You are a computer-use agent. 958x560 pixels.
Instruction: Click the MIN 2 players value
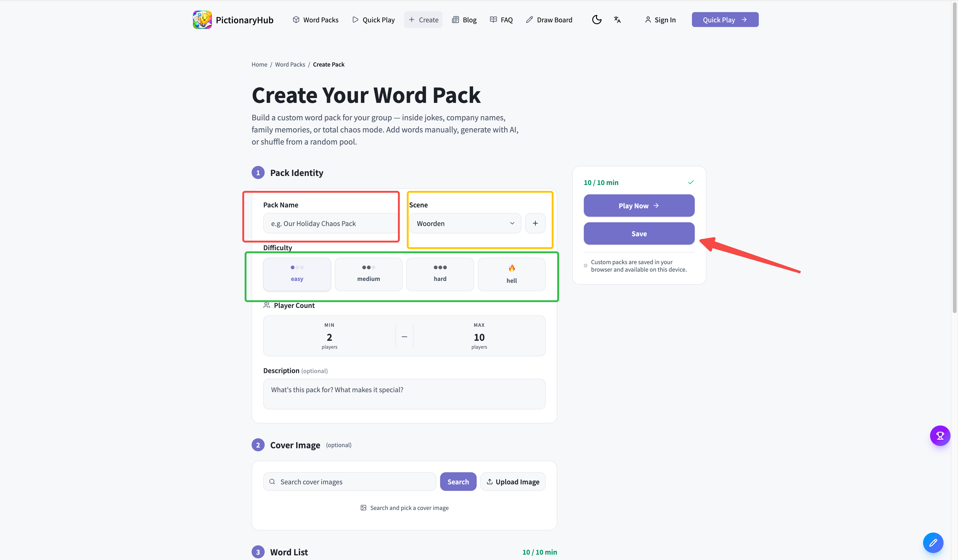click(x=329, y=337)
